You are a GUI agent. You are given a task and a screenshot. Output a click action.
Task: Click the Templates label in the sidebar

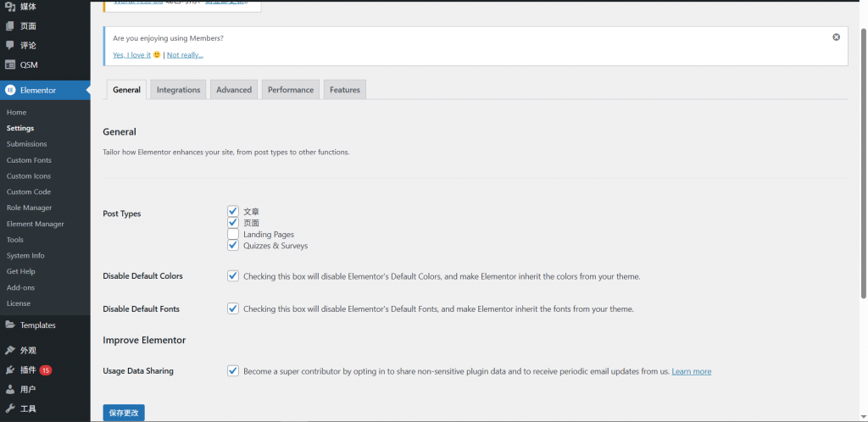point(37,325)
